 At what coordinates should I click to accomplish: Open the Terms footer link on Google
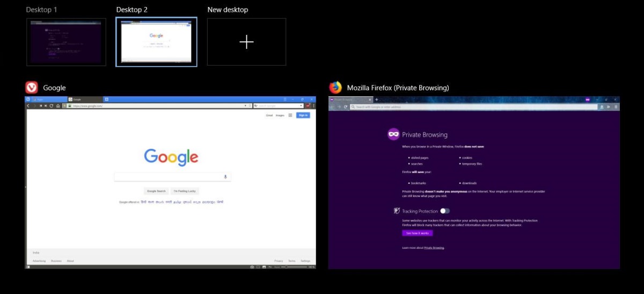[x=292, y=261]
